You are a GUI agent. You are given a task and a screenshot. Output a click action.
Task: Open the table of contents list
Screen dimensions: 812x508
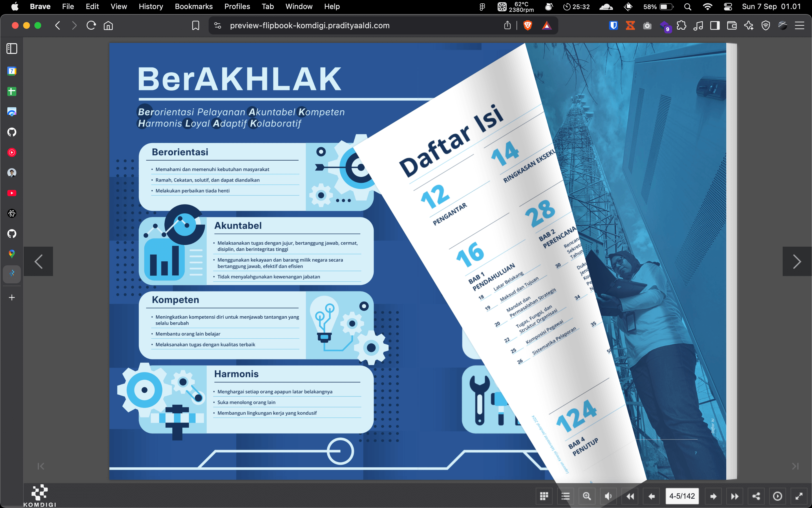[565, 496]
